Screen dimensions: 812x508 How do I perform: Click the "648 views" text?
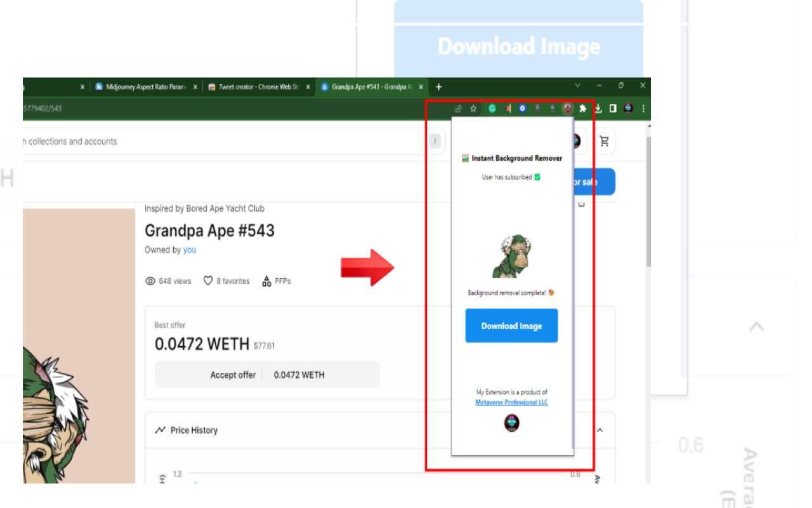[x=175, y=281]
